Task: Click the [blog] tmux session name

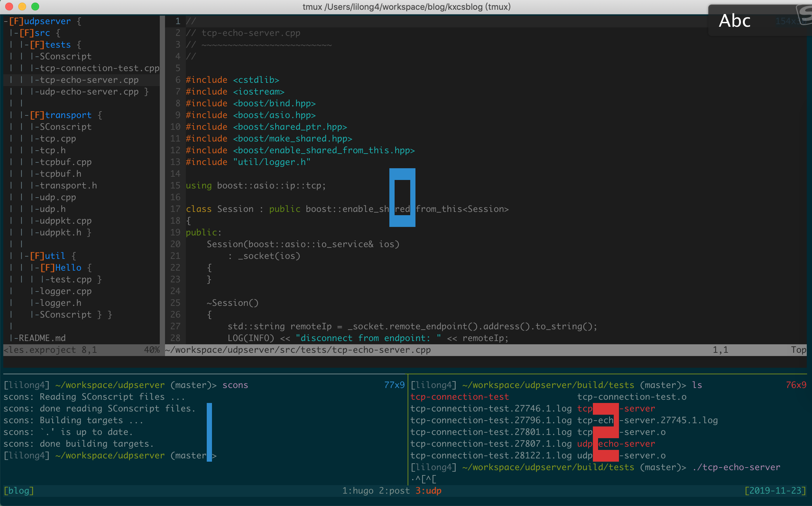Action: tap(19, 491)
